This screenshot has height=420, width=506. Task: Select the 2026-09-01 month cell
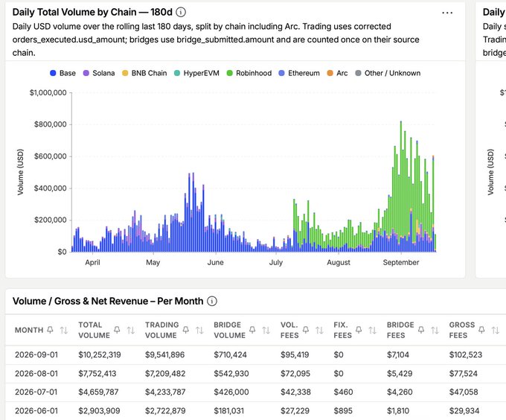pos(36,354)
